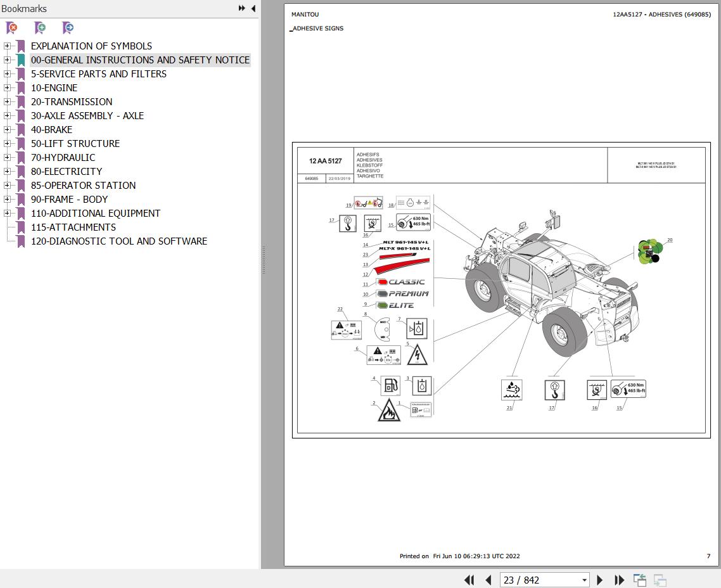Open 50-LIFT STRUCTURE bookmark

pos(75,143)
